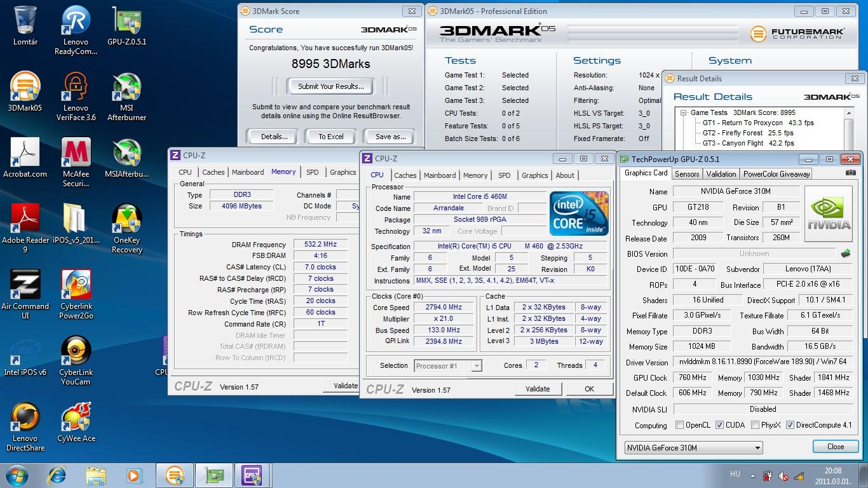Open the GPU-Z.0.5.1 desktop icon

126,25
